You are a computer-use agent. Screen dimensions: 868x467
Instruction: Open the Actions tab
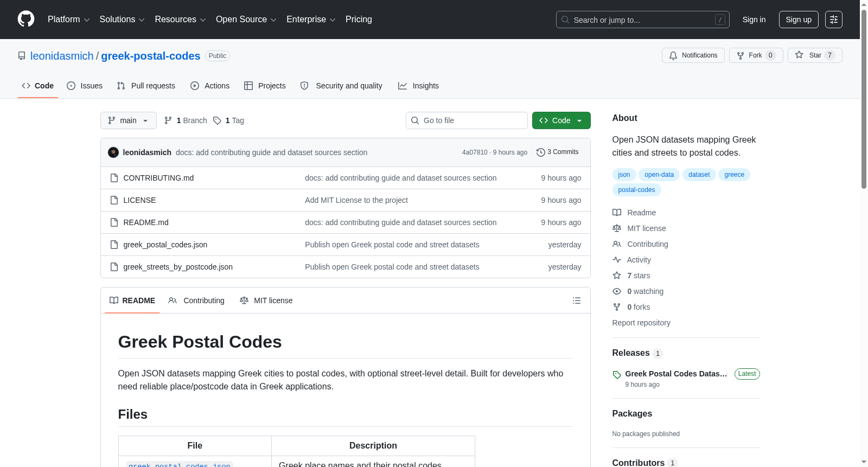click(x=210, y=86)
